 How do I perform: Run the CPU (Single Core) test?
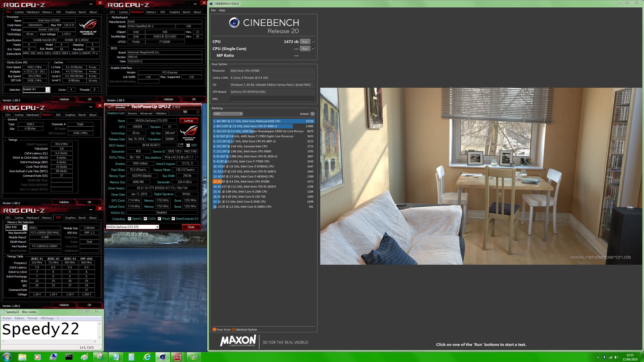coord(305,49)
